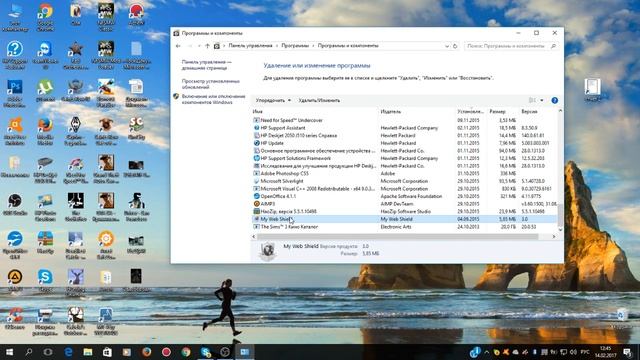Select the Adobe Photoshop CS5 row
Image resolution: width=640 pixels, height=360 pixels.
404,173
